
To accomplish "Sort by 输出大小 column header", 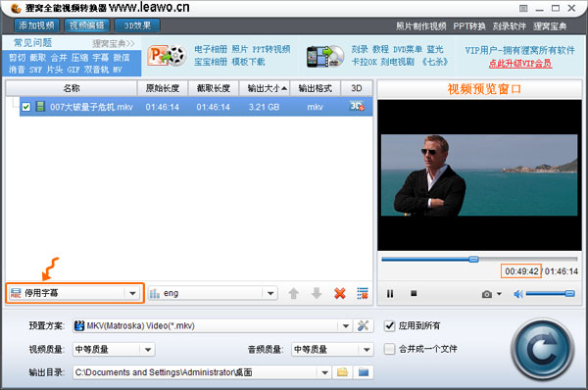I will point(265,88).
